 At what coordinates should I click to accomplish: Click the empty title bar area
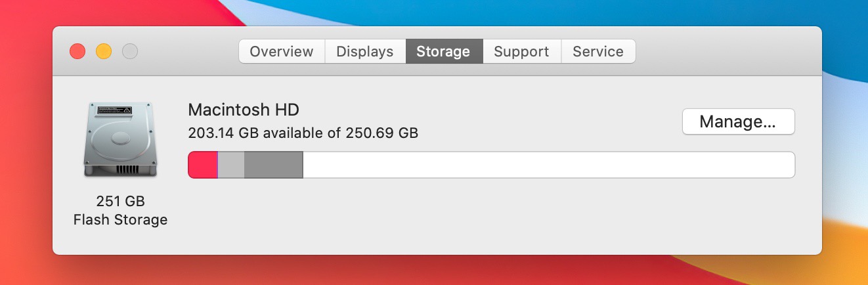pos(722,51)
